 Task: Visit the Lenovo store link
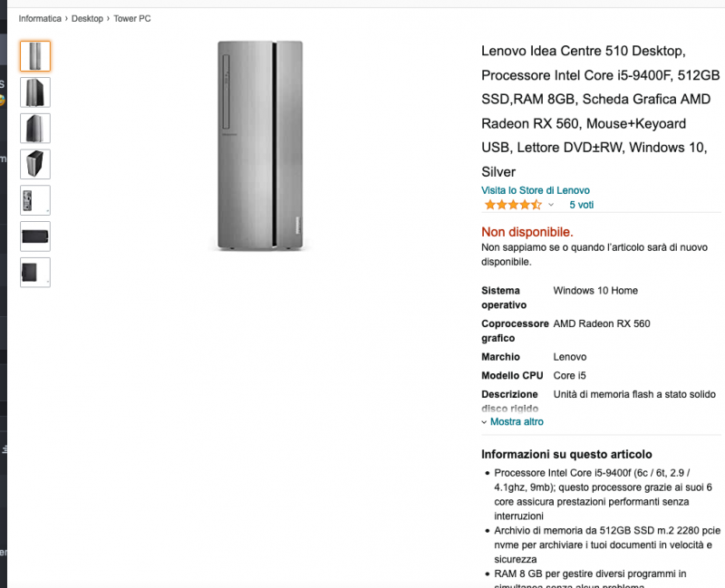click(x=535, y=190)
